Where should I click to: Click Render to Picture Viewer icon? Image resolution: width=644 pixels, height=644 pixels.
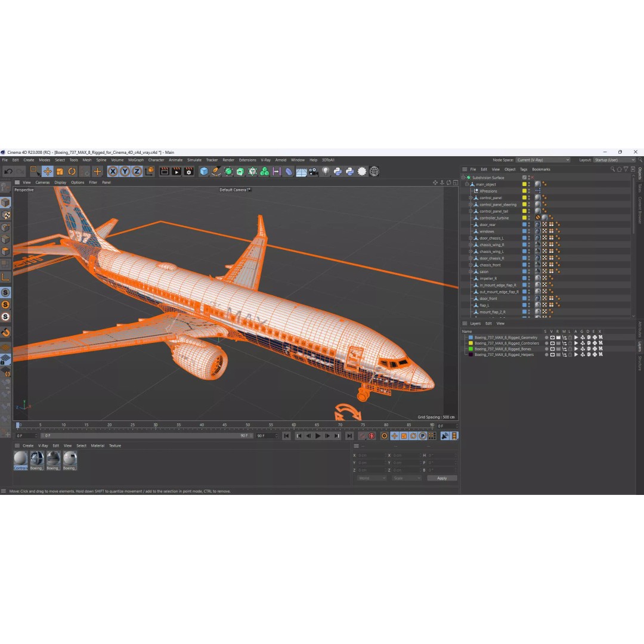[177, 172]
